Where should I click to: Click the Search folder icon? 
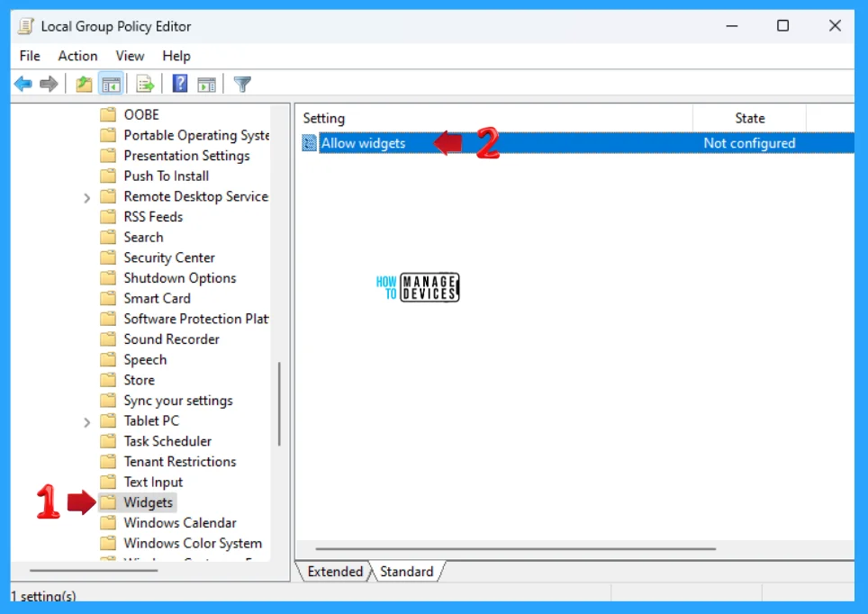click(108, 237)
